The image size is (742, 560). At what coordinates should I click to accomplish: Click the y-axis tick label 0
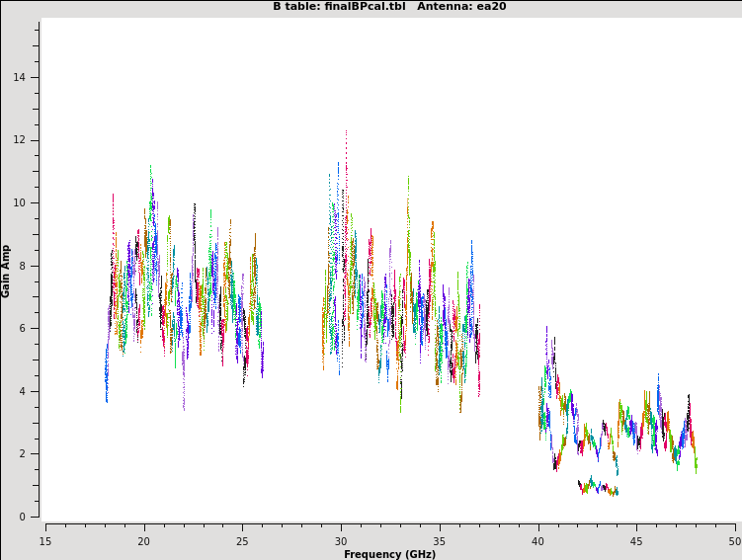click(x=24, y=517)
